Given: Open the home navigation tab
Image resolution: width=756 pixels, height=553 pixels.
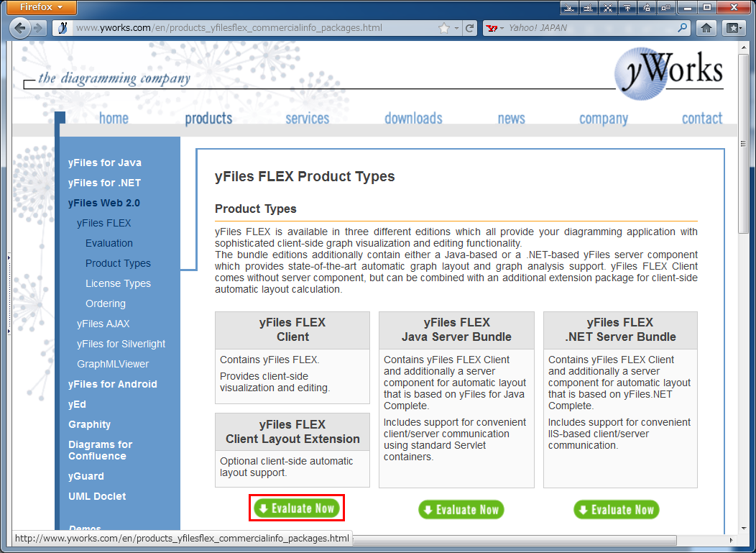Looking at the screenshot, I should [114, 118].
